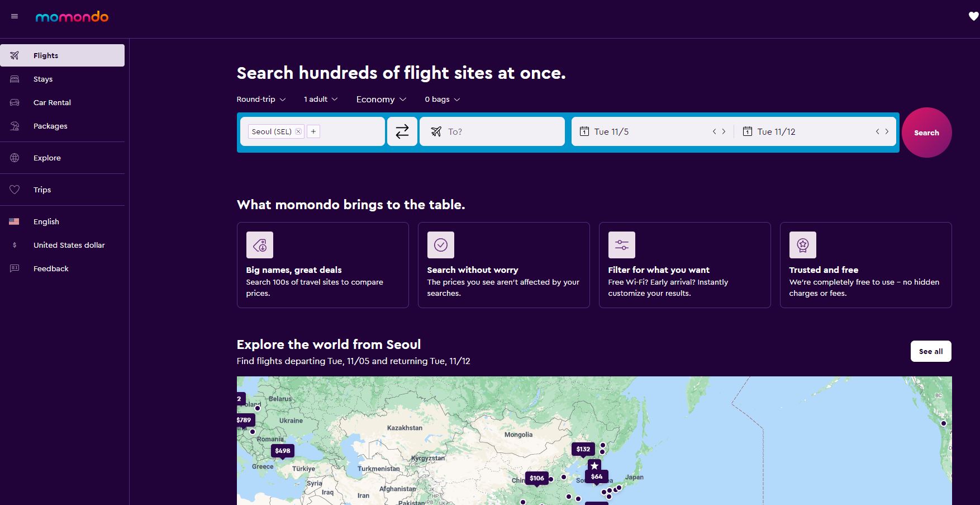Select Packages in the sidebar
The height and width of the screenshot is (505, 980).
(x=62, y=126)
